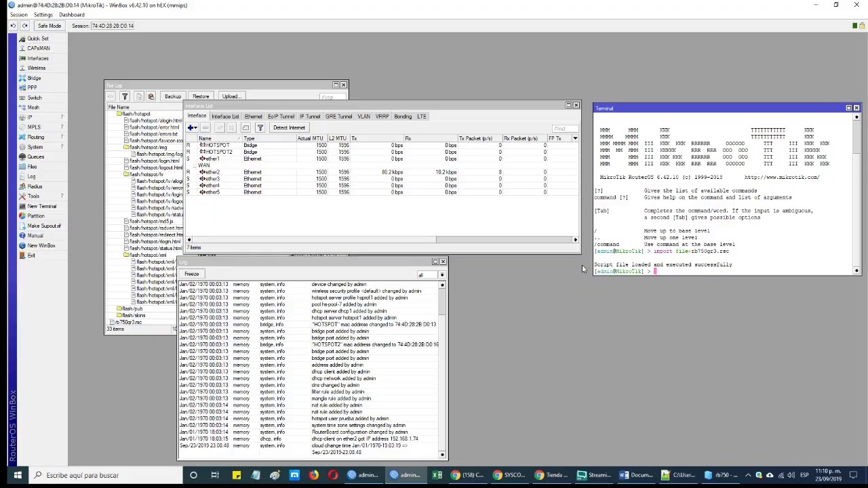Image resolution: width=868 pixels, height=488 pixels.
Task: Click the Redo arrow in toolbar
Action: click(x=24, y=26)
